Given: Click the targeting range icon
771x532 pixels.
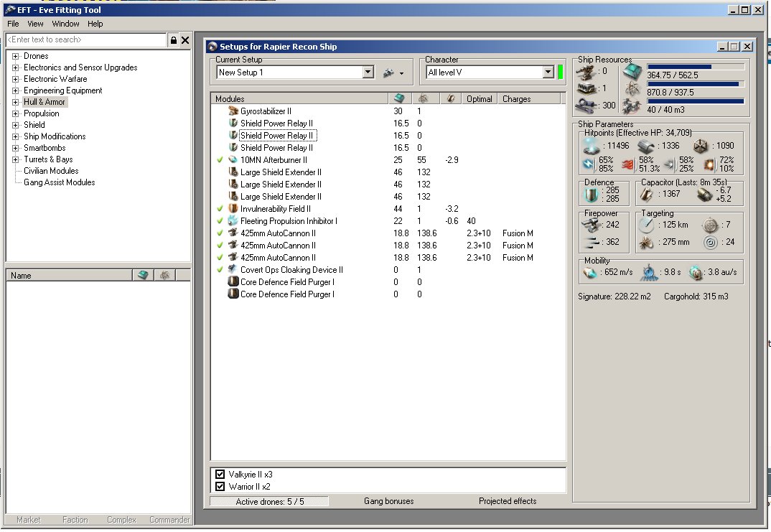Looking at the screenshot, I should tap(647, 225).
